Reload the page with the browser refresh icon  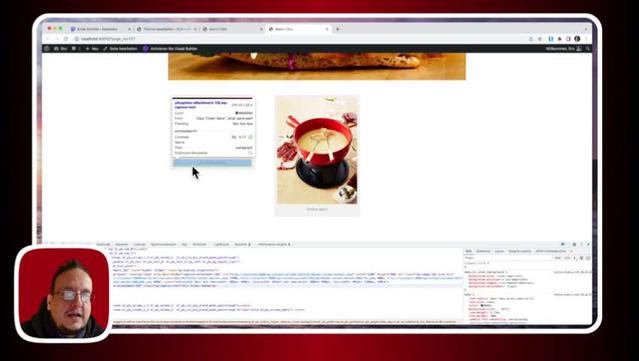click(66, 39)
